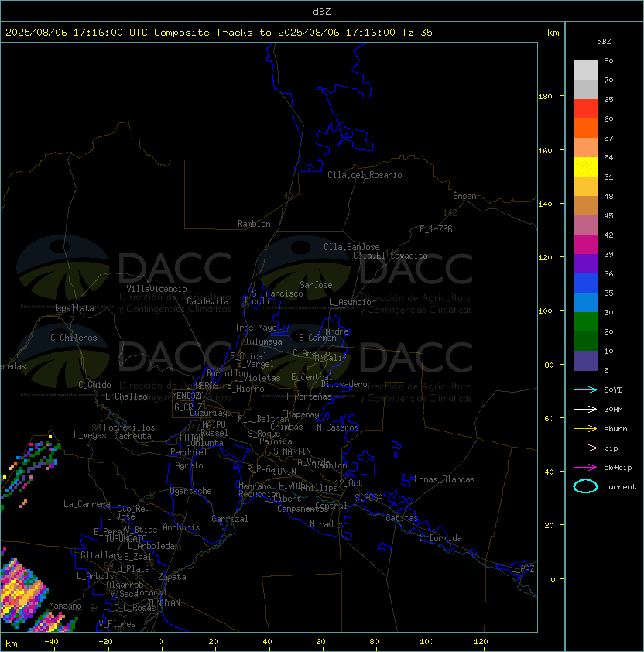The height and width of the screenshot is (652, 644).
Task: Pick the red swatch in dBZ scale
Action: [585, 109]
